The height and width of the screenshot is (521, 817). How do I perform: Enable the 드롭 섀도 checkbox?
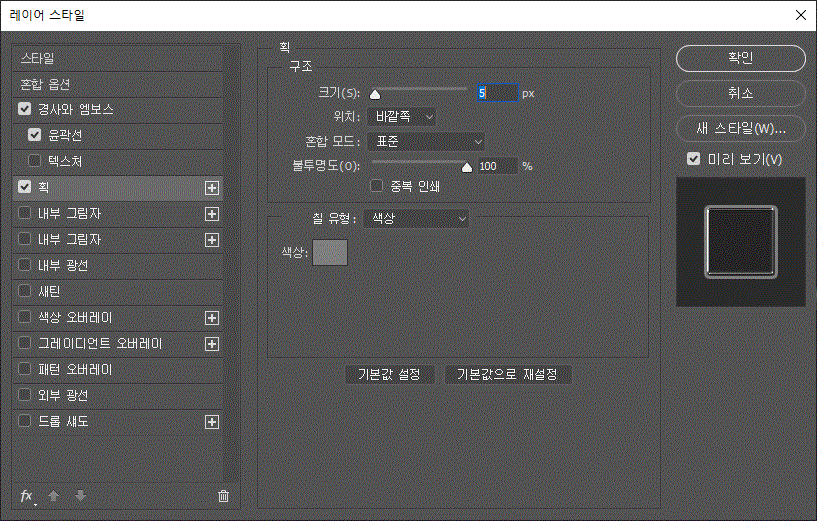(x=24, y=420)
